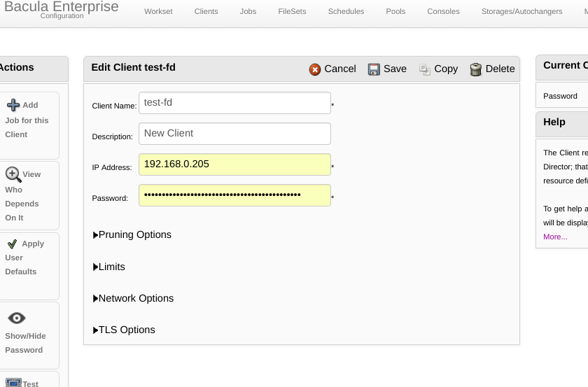Open the FileSets menu

click(292, 12)
